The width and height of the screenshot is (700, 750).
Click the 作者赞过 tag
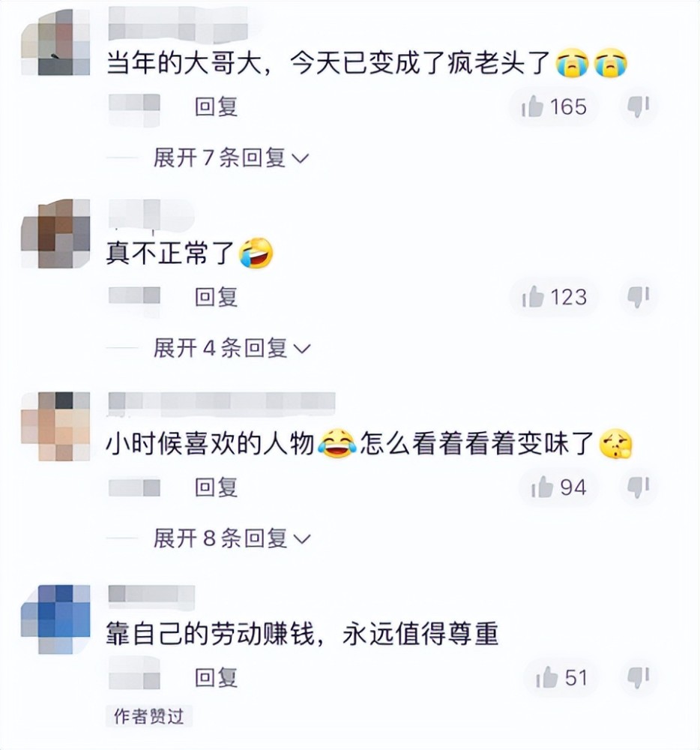148,716
